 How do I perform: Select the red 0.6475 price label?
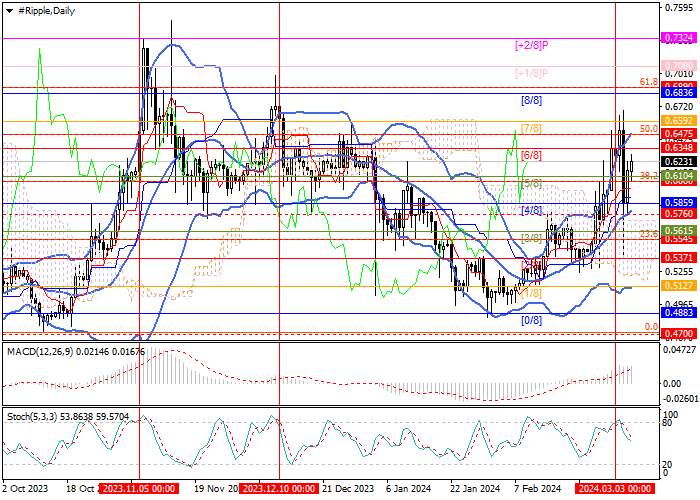[x=679, y=133]
